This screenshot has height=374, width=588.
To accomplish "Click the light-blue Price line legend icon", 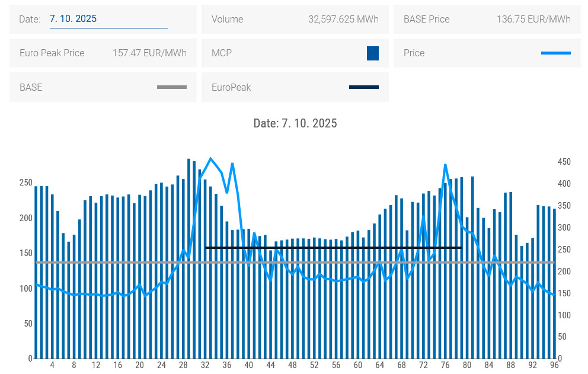I will [555, 53].
